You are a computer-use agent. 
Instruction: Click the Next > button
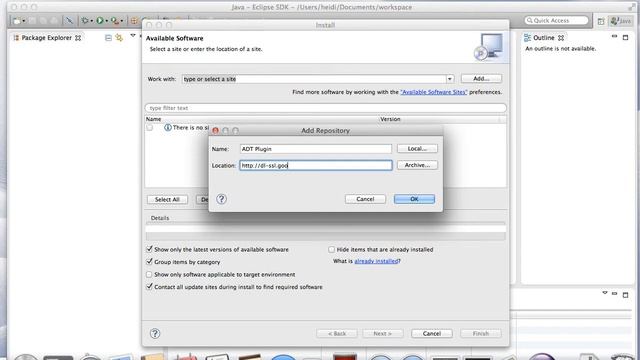[382, 334]
